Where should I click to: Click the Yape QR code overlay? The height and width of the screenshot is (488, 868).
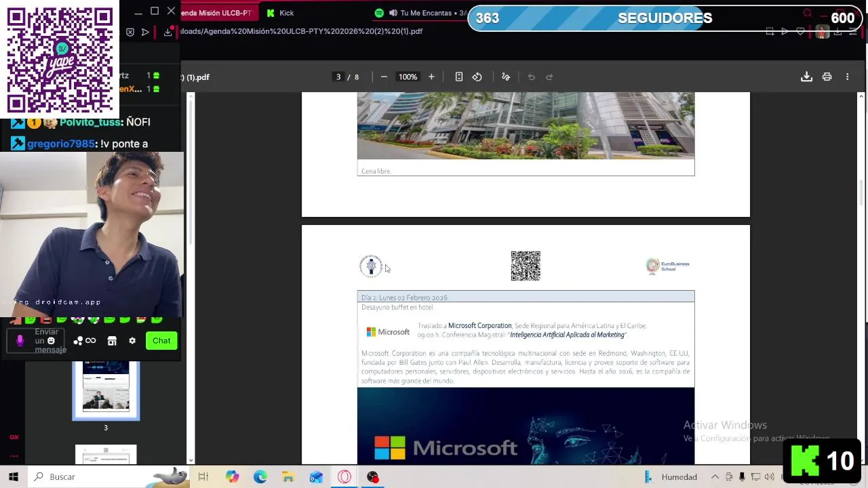click(x=60, y=60)
